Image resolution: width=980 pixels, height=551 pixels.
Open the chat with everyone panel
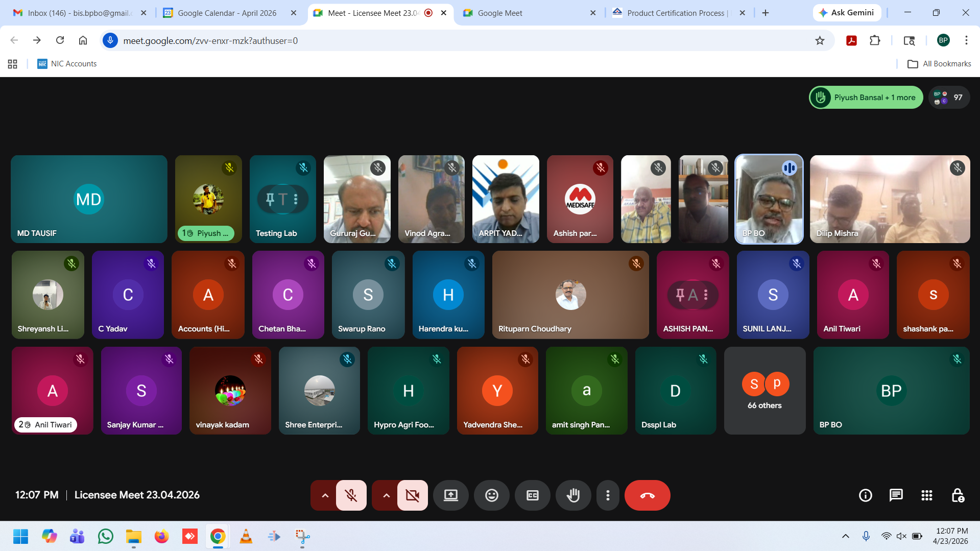coord(896,495)
